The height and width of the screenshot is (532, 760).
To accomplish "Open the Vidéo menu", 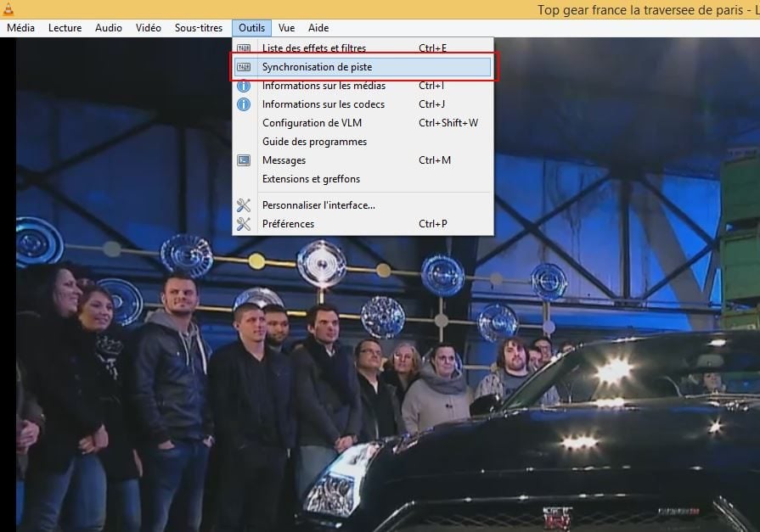I will pos(149,28).
